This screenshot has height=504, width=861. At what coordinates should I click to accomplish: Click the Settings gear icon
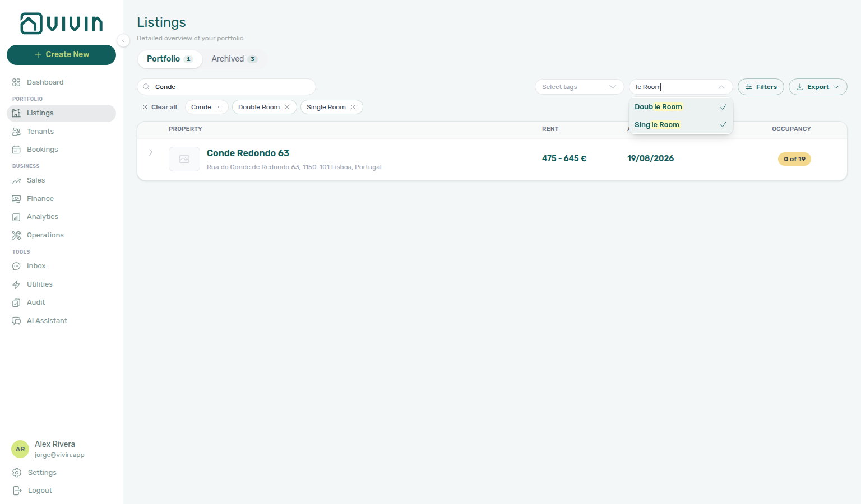click(x=17, y=473)
